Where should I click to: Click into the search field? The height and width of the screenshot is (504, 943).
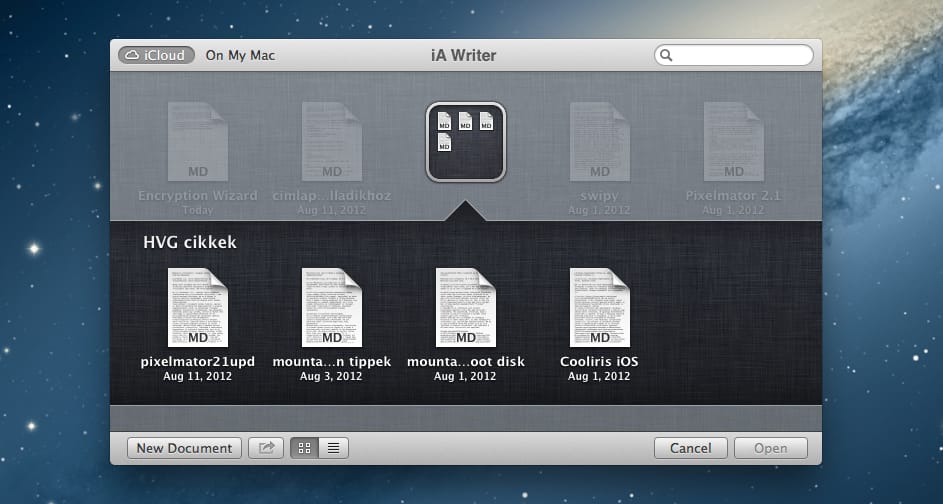pyautogui.click(x=734, y=55)
